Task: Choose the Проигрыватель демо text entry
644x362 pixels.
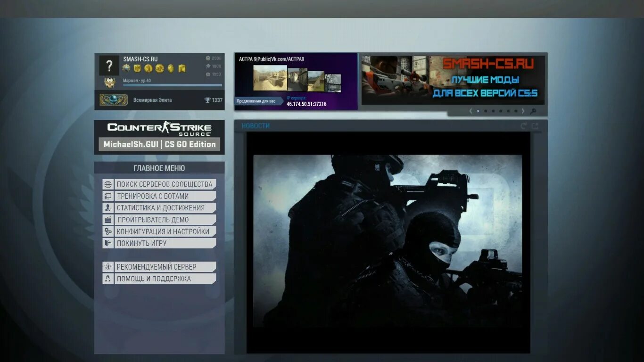Action: (165, 220)
